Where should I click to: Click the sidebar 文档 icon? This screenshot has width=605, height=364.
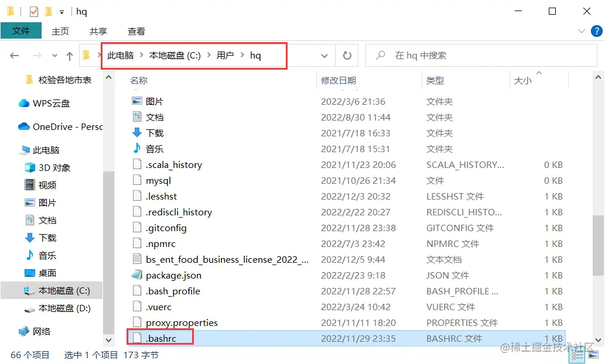point(30,220)
